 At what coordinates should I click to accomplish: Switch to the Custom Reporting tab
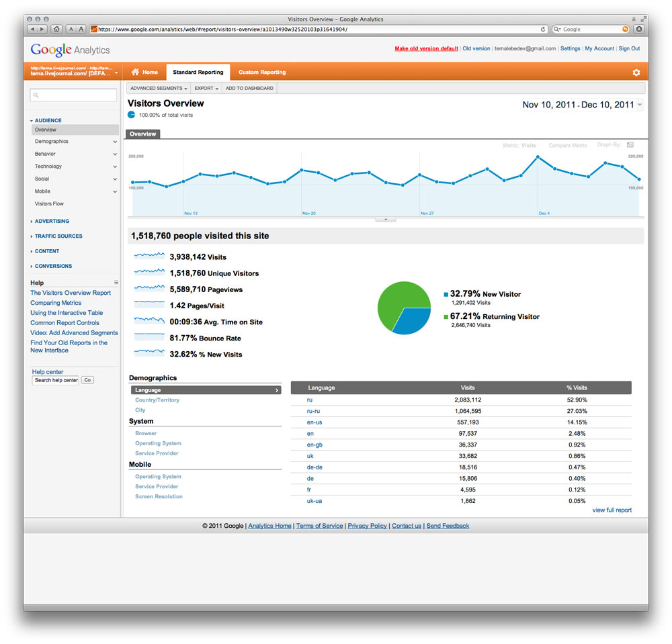(x=262, y=72)
